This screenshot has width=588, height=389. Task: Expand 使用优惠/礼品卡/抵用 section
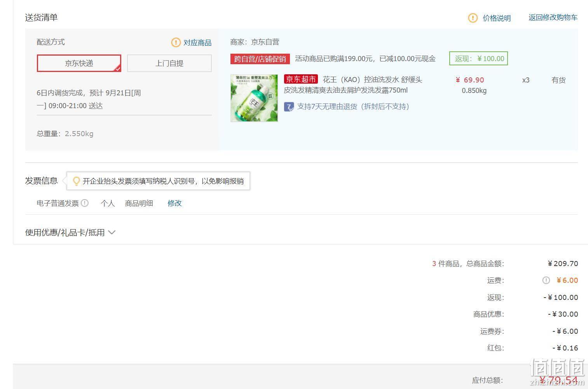(x=70, y=232)
